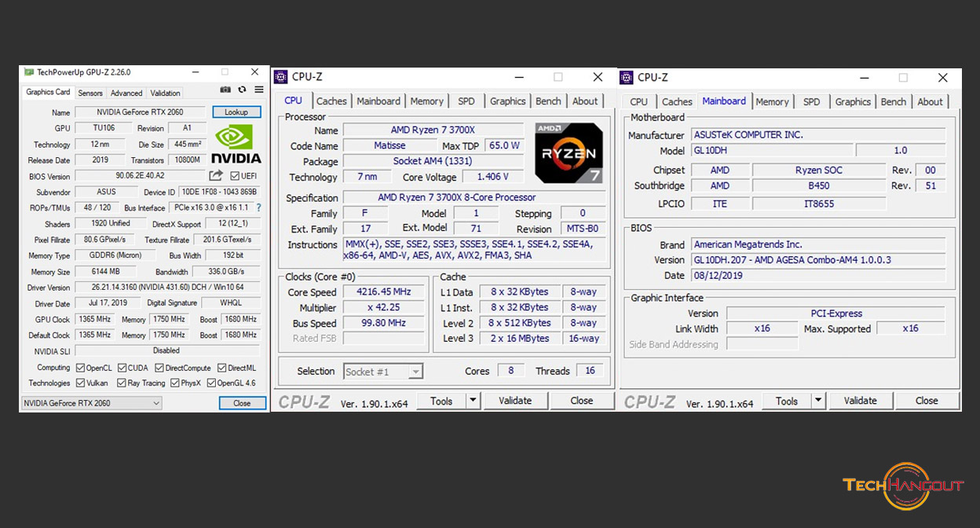Select the Memory tab in the CPU-Z mainboard window

773,102
